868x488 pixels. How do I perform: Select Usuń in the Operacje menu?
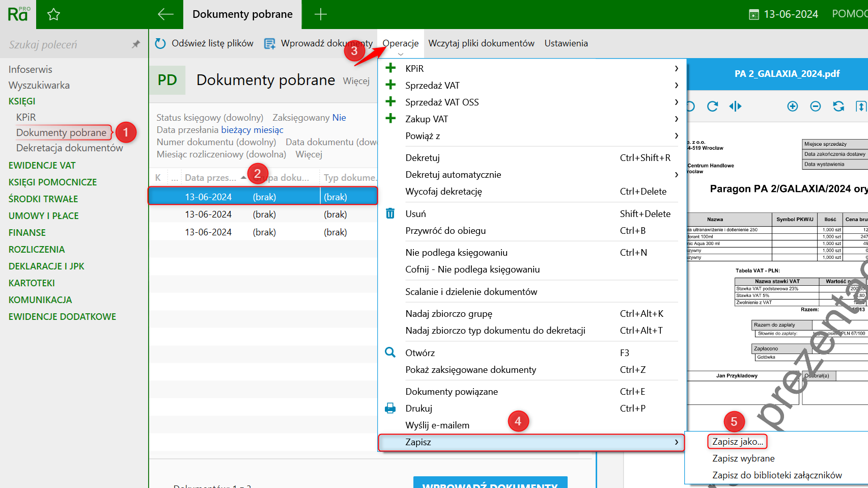(415, 214)
